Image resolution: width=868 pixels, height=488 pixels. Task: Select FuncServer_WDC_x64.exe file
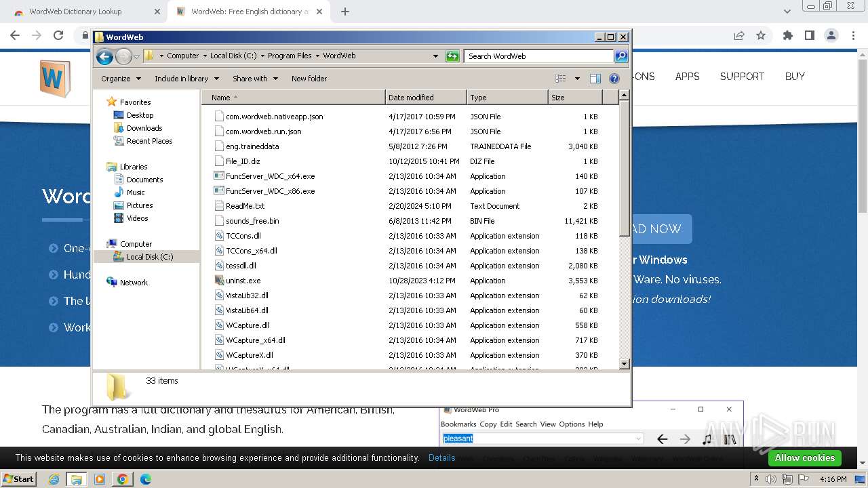click(270, 176)
